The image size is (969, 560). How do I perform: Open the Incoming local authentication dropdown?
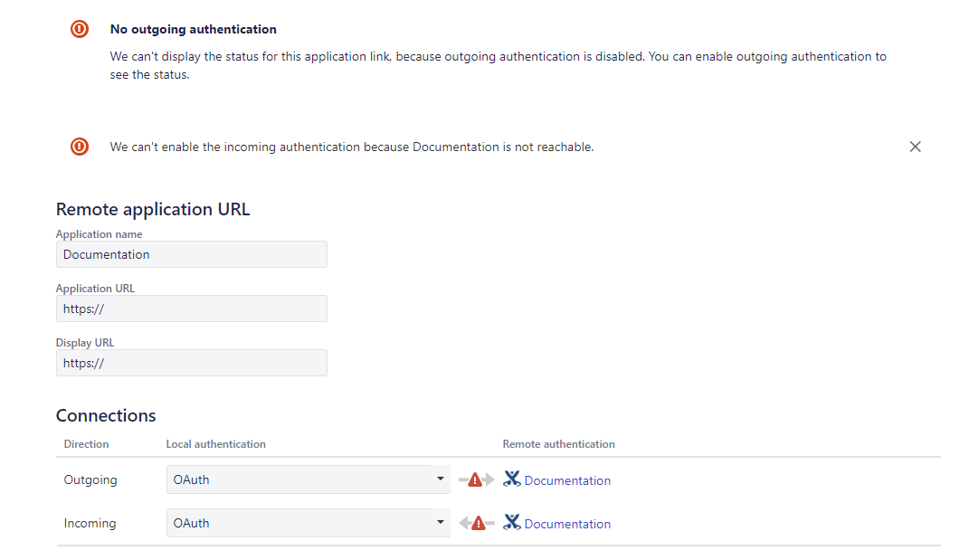pyautogui.click(x=308, y=523)
